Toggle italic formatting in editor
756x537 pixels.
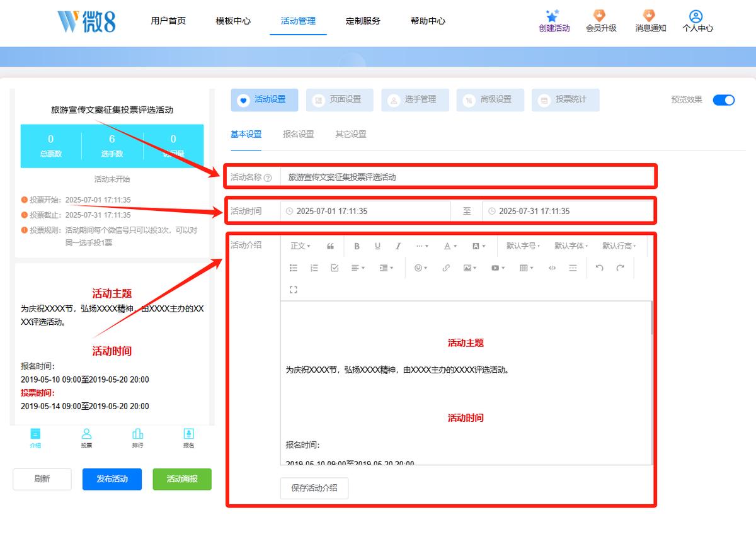click(x=398, y=246)
